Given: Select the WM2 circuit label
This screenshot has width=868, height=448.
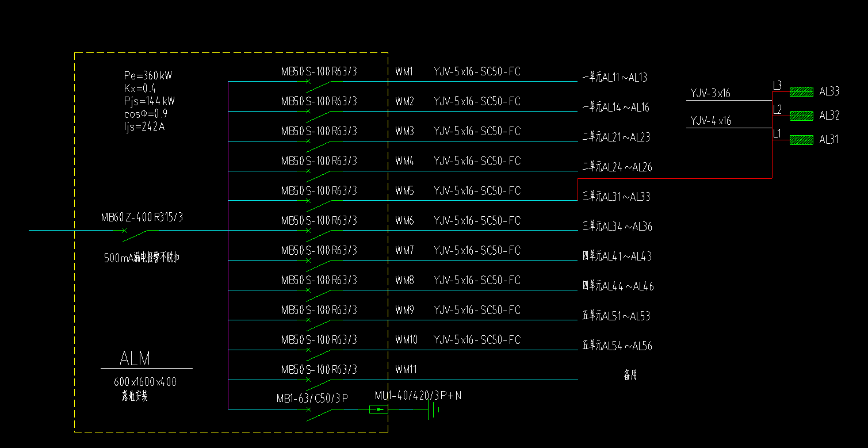Looking at the screenshot, I should click(404, 102).
